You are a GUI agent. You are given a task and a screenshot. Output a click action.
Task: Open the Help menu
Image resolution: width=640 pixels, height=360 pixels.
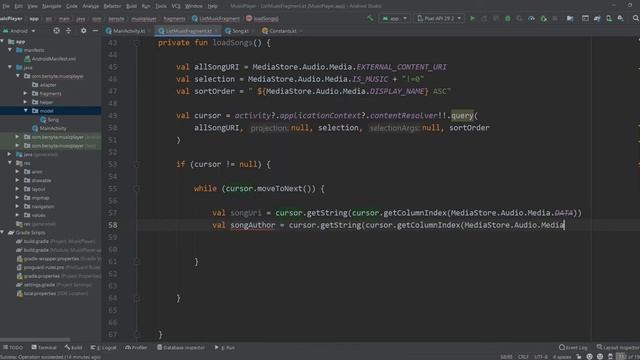coord(212,6)
